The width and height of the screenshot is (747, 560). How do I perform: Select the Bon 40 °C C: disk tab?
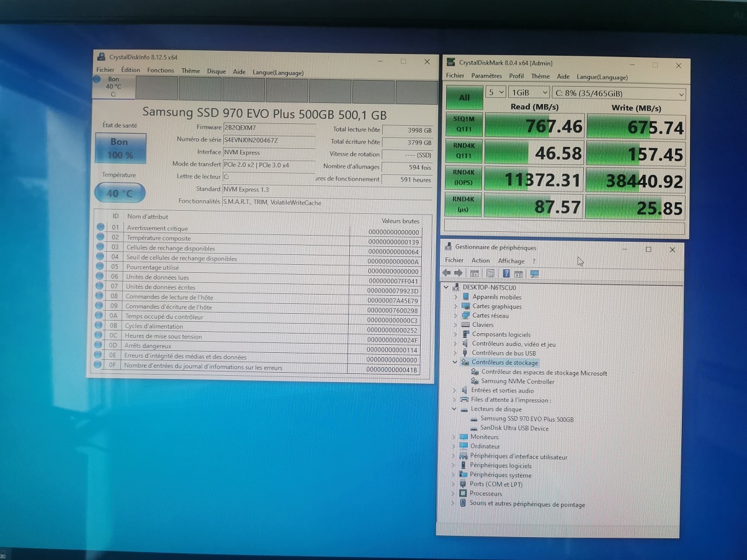pos(113,87)
